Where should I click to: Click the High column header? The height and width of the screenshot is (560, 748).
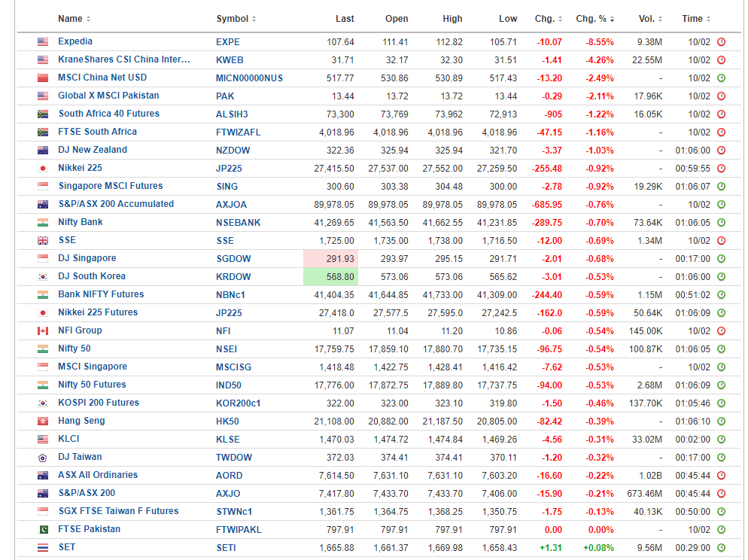point(452,19)
